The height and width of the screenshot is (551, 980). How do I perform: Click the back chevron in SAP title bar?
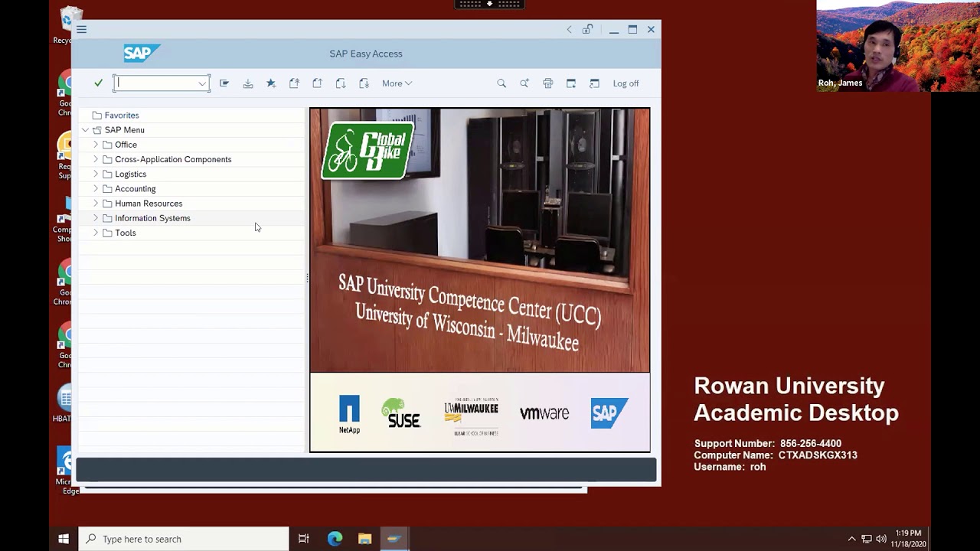coord(569,29)
